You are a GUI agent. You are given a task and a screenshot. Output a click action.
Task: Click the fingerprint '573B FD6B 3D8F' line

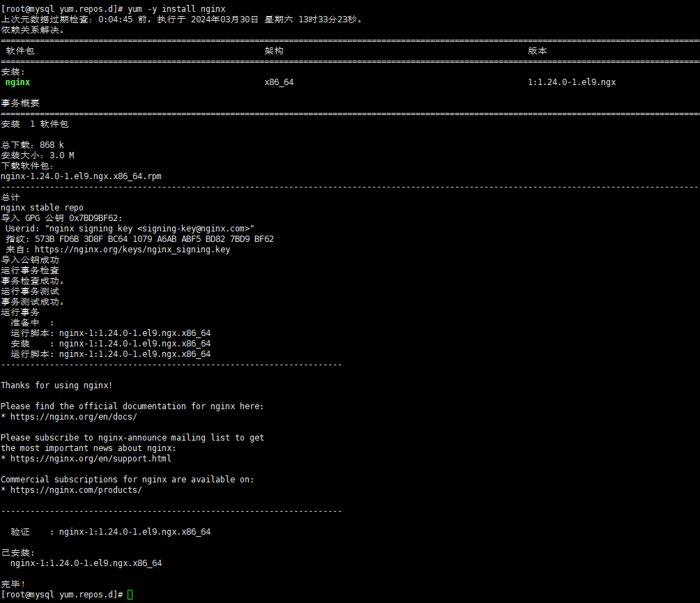click(x=139, y=239)
